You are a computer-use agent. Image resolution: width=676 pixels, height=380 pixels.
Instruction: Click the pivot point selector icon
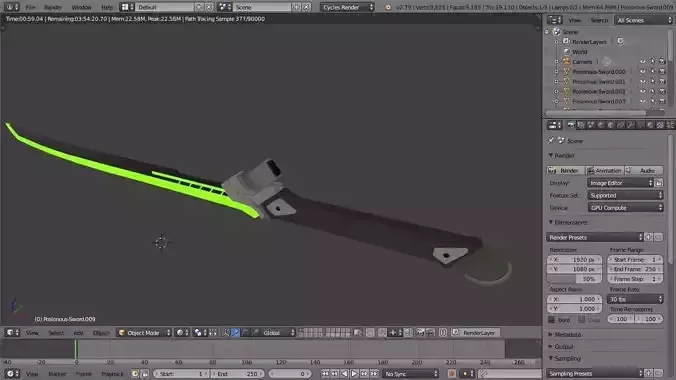200,333
